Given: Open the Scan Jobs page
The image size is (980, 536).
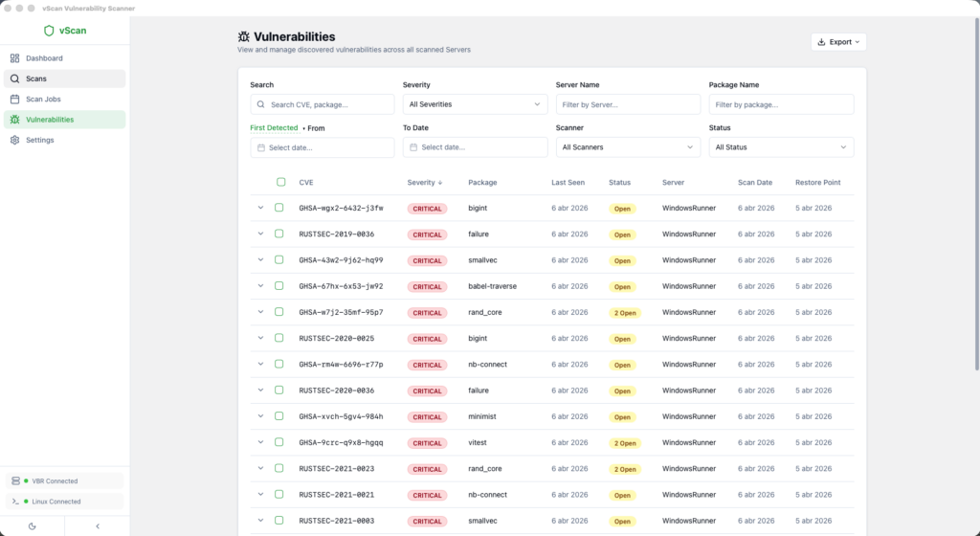Looking at the screenshot, I should [64, 100].
